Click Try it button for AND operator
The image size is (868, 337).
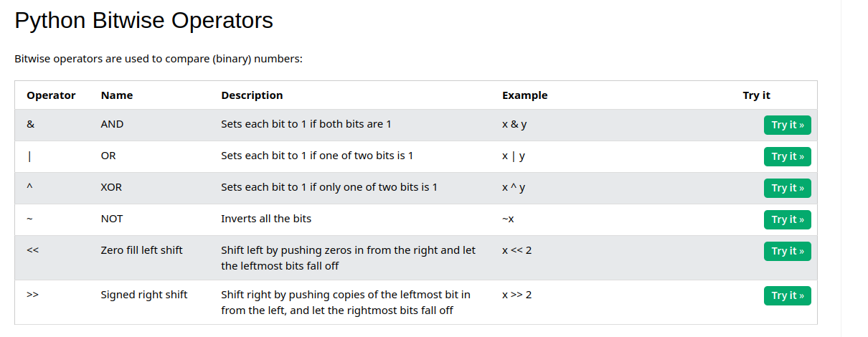point(787,125)
